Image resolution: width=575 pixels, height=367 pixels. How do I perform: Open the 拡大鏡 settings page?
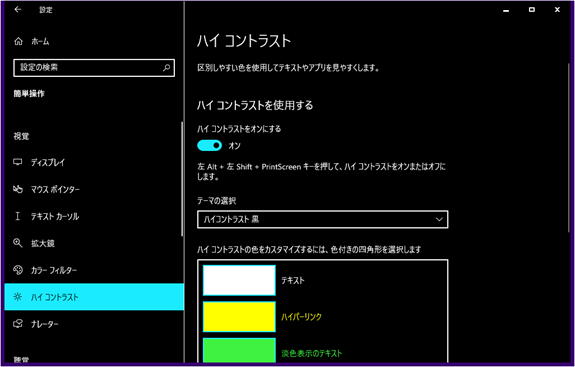click(x=94, y=243)
